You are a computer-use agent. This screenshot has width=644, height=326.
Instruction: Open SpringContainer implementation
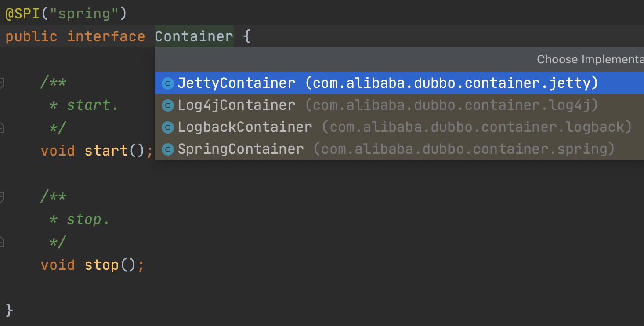399,149
